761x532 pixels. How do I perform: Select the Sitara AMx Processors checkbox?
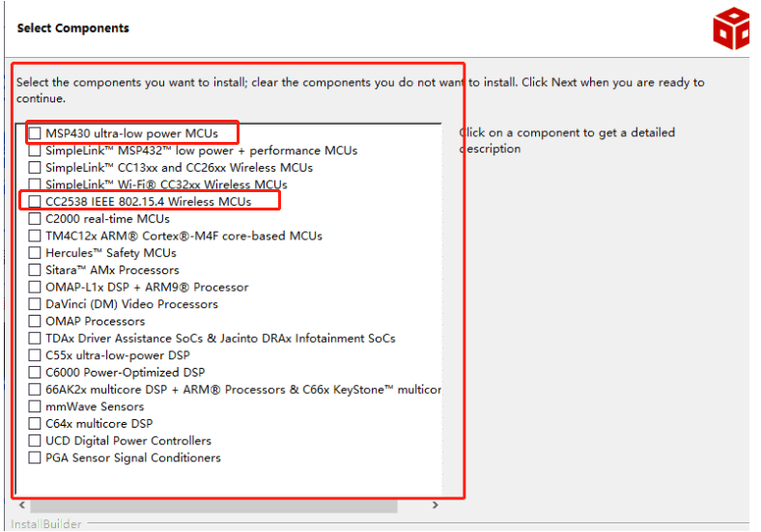click(x=35, y=269)
